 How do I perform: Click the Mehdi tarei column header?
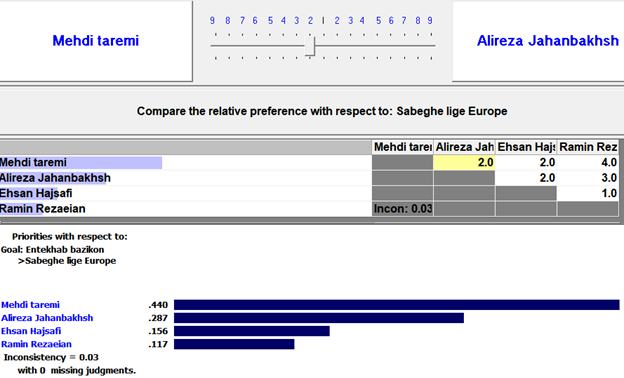pyautogui.click(x=403, y=147)
